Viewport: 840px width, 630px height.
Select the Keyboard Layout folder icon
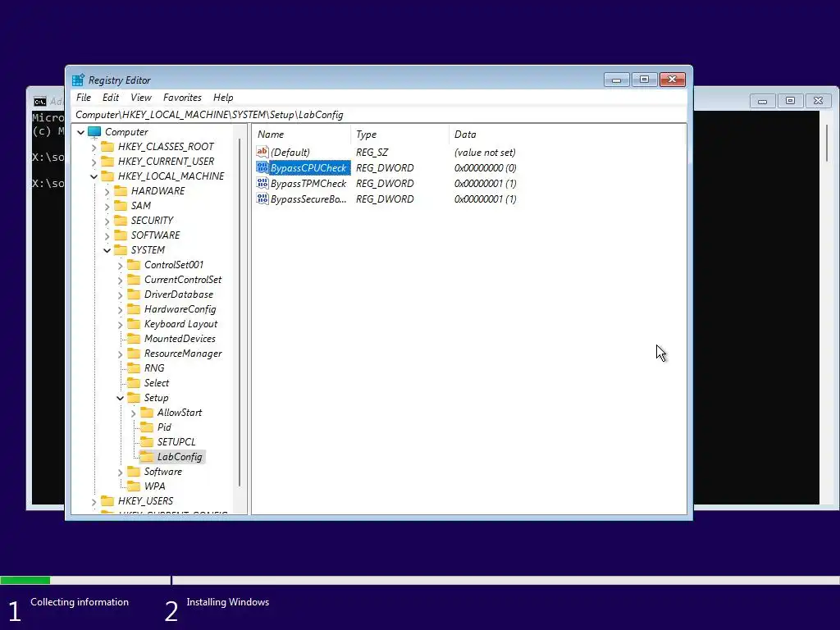134,323
